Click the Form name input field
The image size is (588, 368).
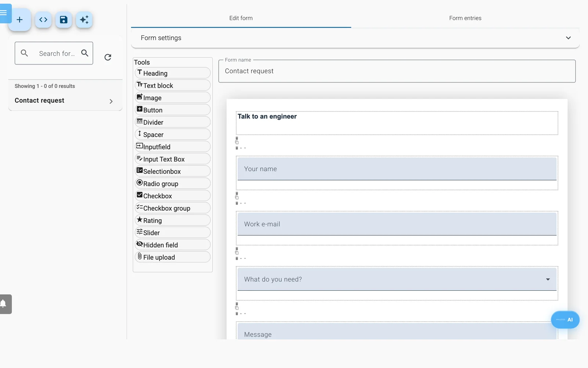click(397, 71)
